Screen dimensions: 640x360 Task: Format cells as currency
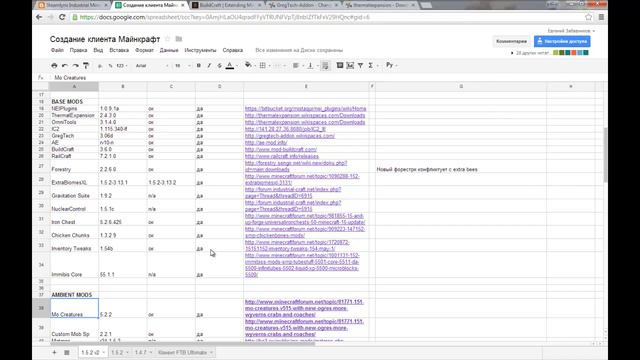pos(100,65)
